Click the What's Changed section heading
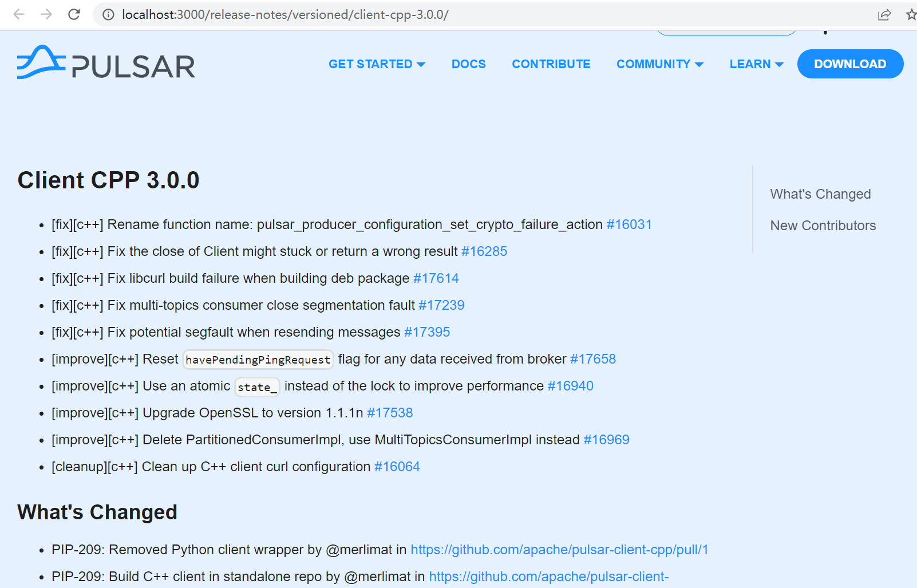This screenshot has height=588, width=917. pyautogui.click(x=97, y=512)
